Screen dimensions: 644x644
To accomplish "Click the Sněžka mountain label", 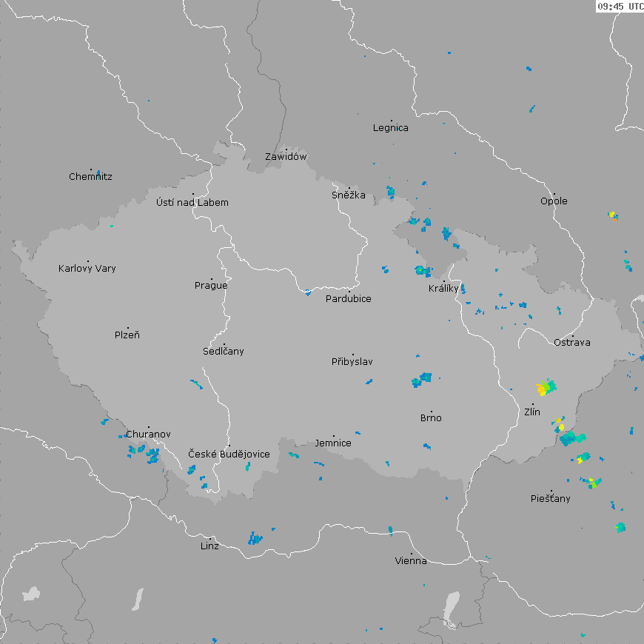I will pos(349,196).
